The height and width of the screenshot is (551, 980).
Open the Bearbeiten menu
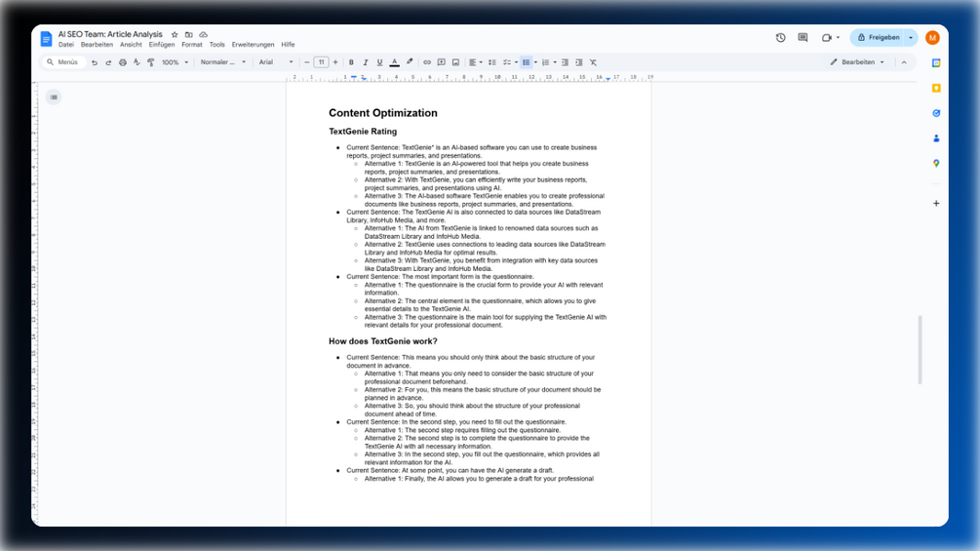[97, 45]
